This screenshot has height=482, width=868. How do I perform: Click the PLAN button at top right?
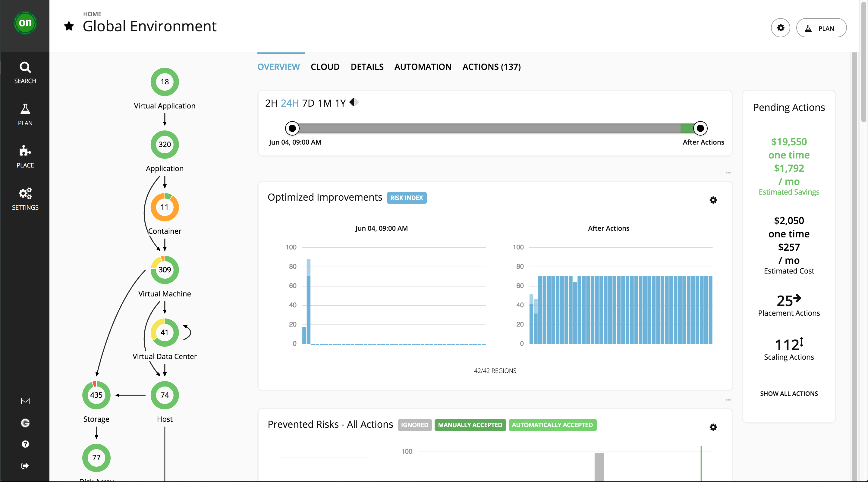click(821, 28)
